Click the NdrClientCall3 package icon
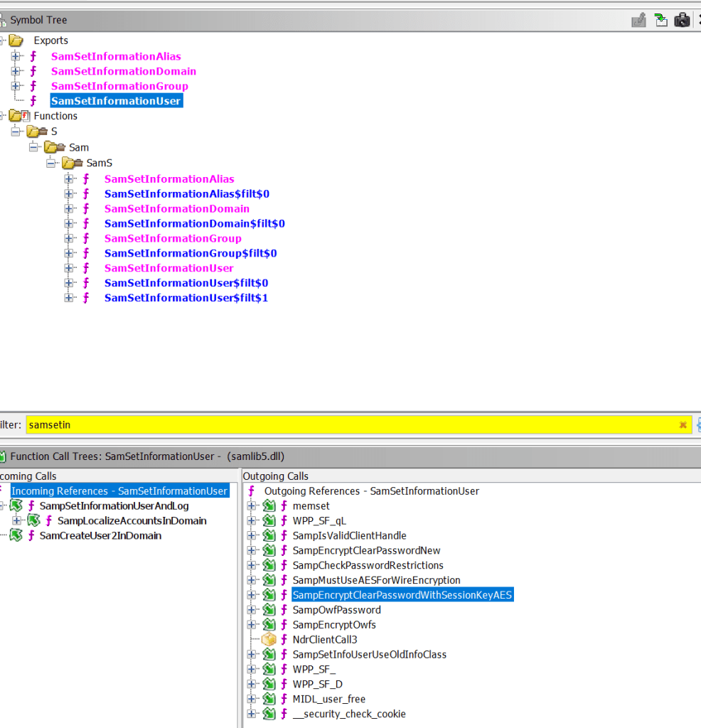The image size is (701, 728). (269, 640)
